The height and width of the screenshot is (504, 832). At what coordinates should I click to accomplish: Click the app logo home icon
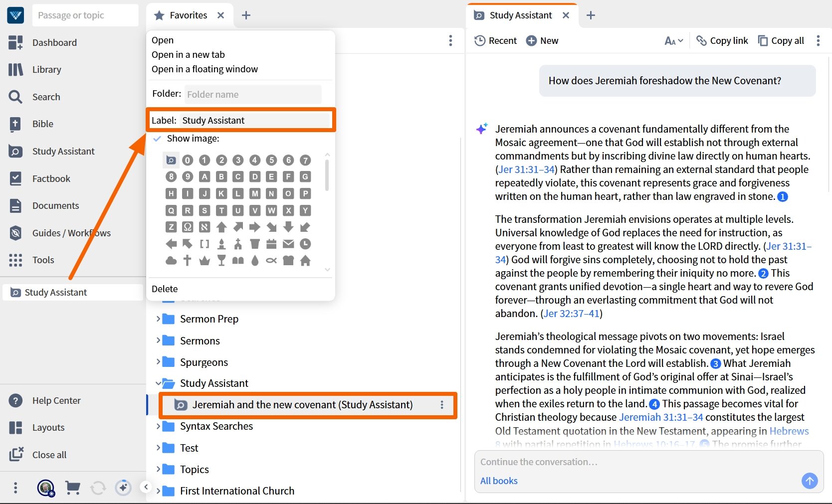click(15, 15)
